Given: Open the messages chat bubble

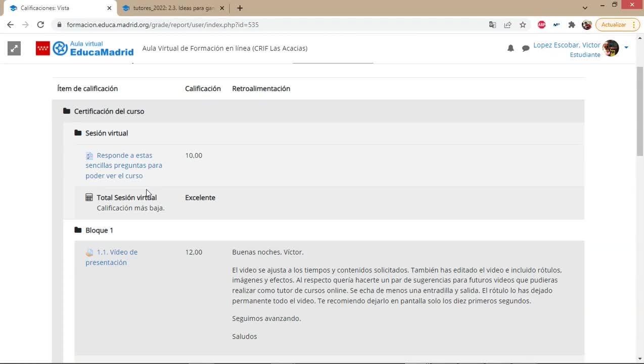Looking at the screenshot, I should point(526,48).
